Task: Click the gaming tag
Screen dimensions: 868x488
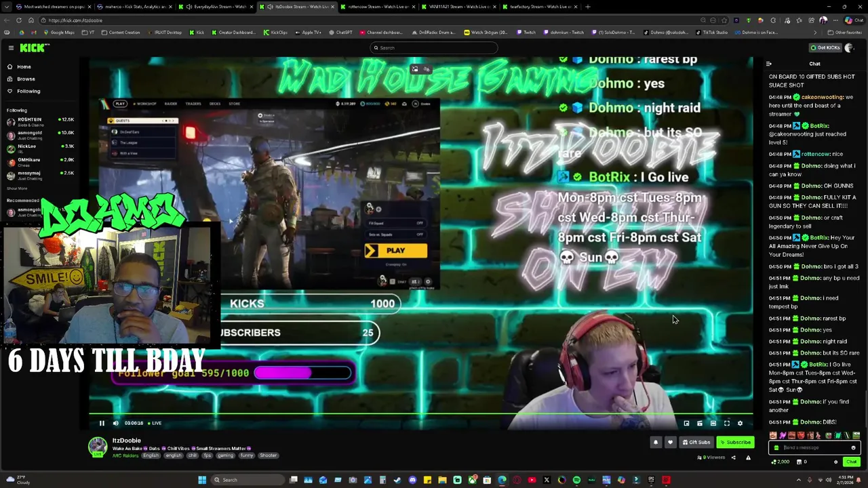Action: [225, 455]
